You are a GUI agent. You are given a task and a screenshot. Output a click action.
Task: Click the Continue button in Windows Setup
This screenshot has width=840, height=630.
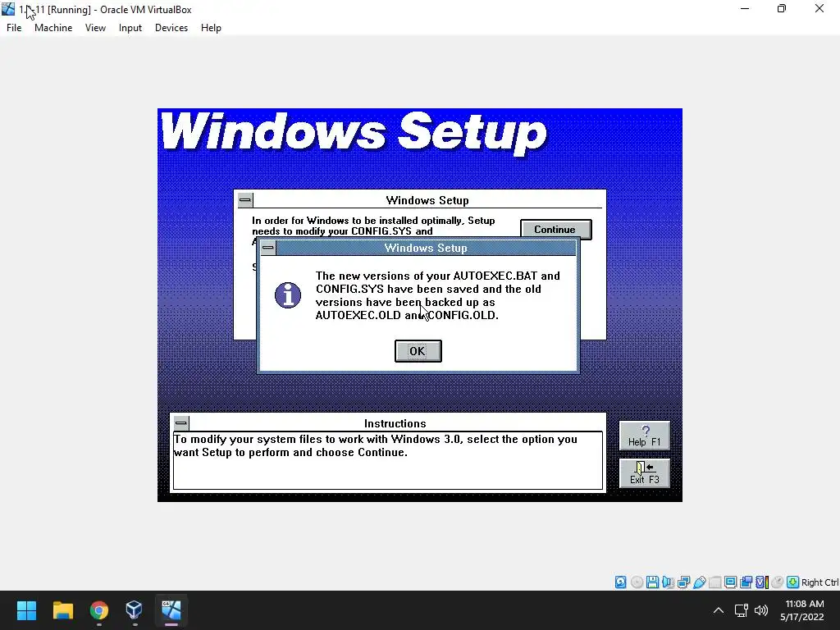click(x=555, y=230)
